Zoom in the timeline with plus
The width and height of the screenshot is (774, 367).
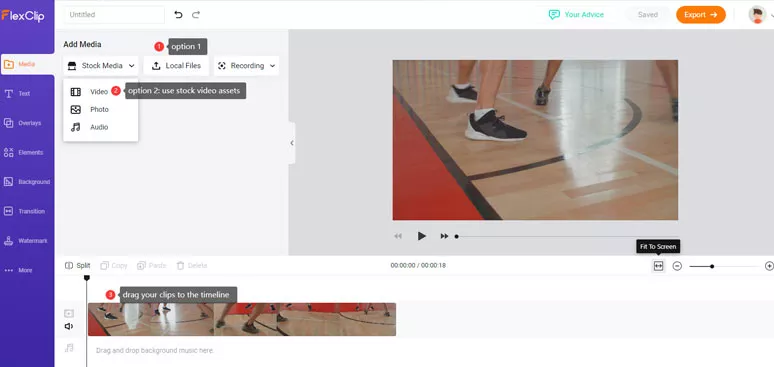tap(769, 266)
